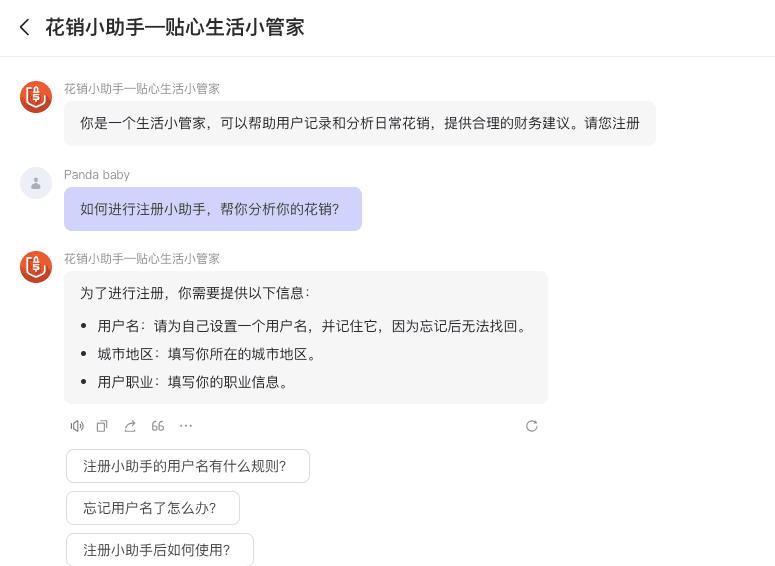Regenerate the assistant's response
This screenshot has width=775, height=566.
pyautogui.click(x=531, y=426)
